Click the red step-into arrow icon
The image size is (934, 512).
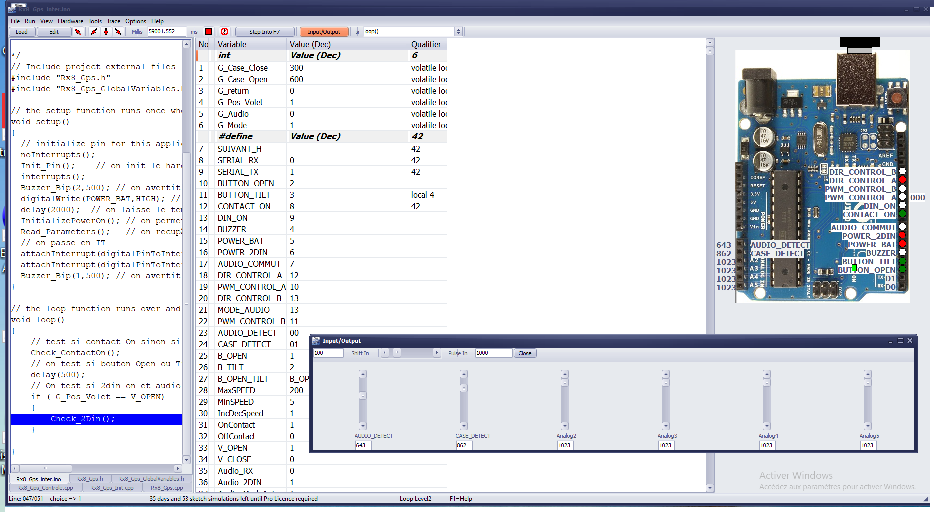pos(93,31)
